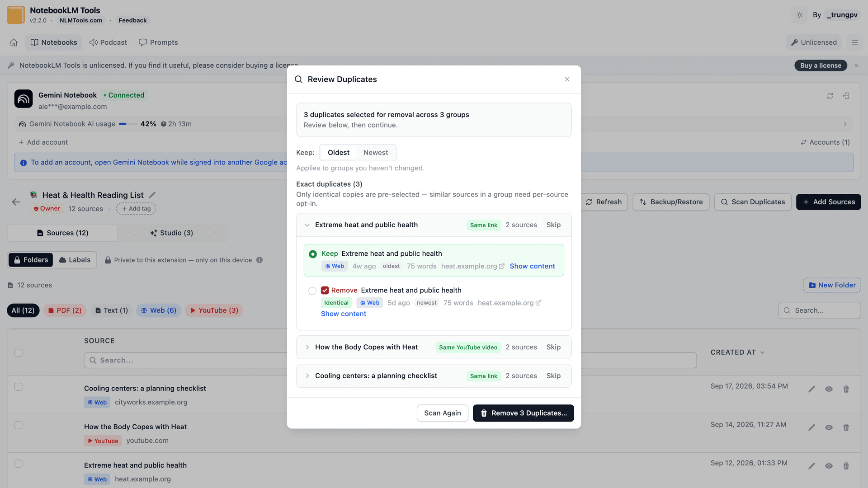Close the Review Duplicates dialog
This screenshot has width=868, height=488.
tap(567, 80)
